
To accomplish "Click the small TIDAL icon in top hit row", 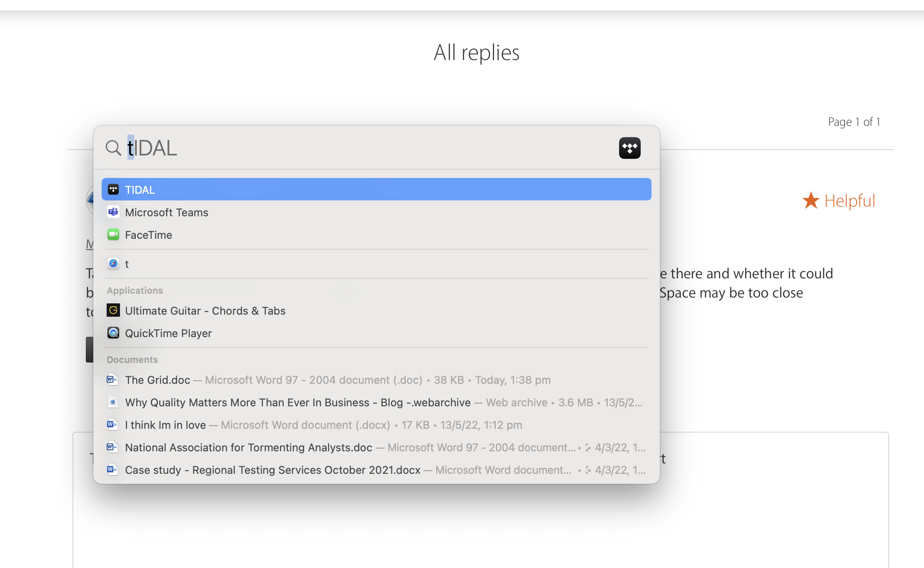I will [113, 190].
